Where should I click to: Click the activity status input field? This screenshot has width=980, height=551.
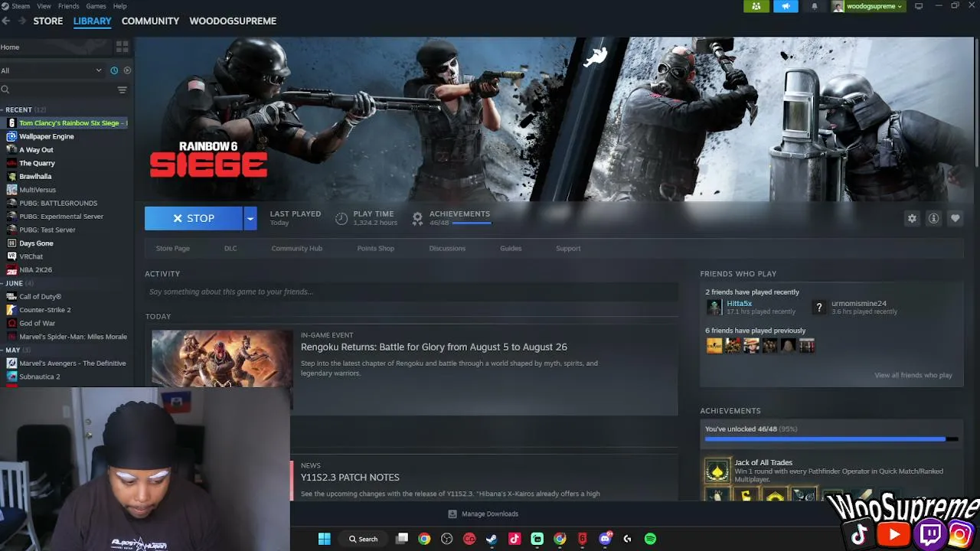(412, 292)
